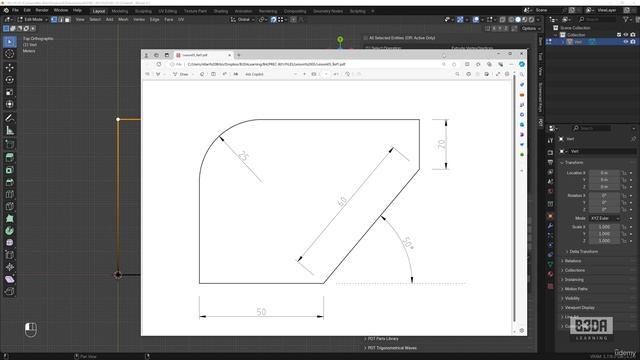Hide Vert object with eye icon

[626, 42]
